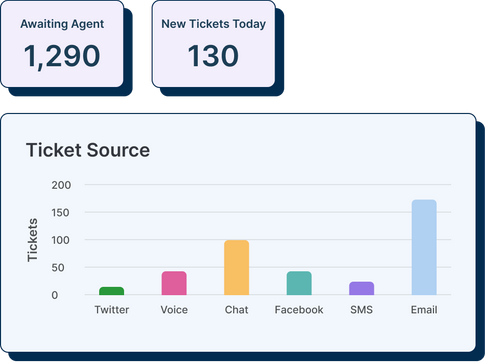488x364 pixels.
Task: Select the pink Voice bar
Action: (174, 283)
